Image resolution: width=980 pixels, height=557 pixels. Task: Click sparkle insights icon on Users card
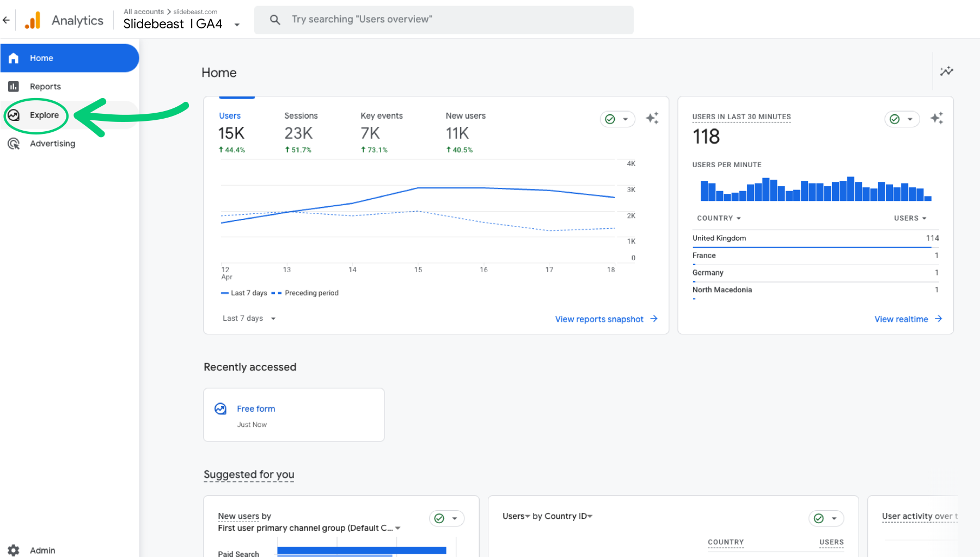tap(652, 118)
